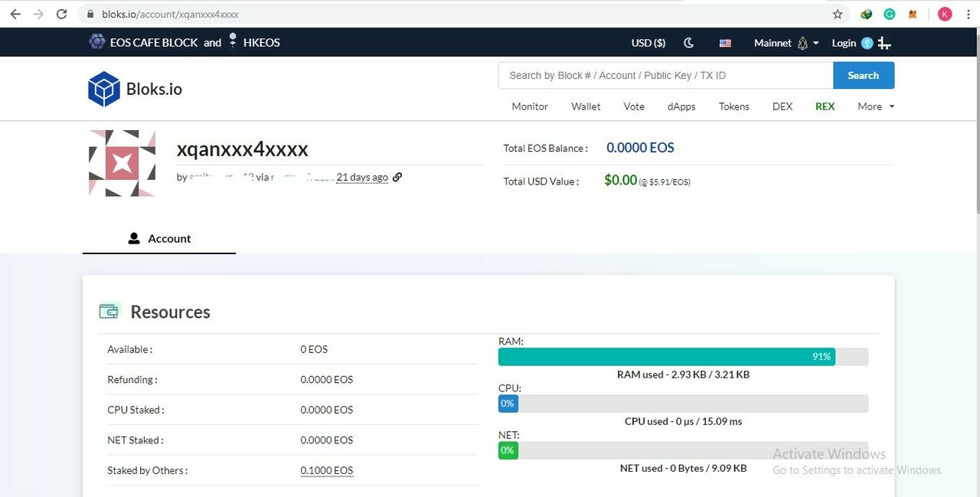Switch language via the US flag icon
The image size is (980, 497).
[x=725, y=43]
